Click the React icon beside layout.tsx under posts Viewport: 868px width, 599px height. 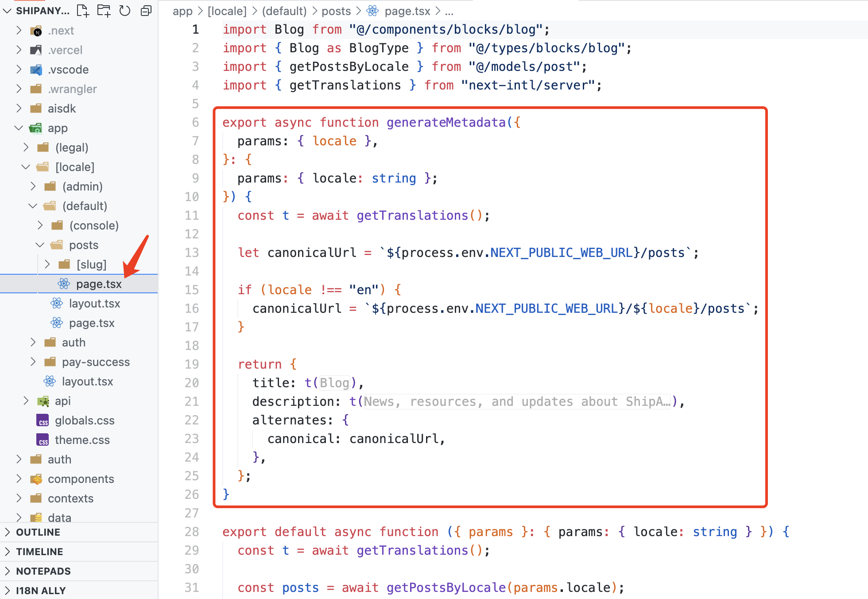[57, 303]
